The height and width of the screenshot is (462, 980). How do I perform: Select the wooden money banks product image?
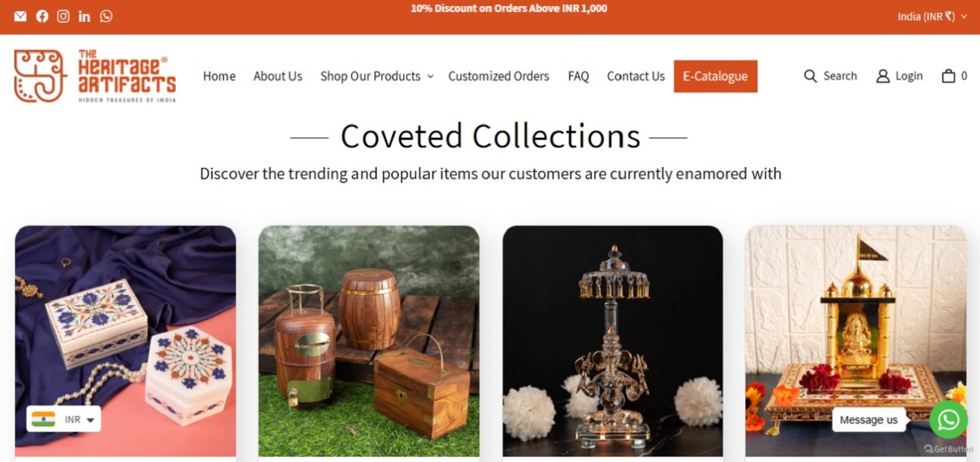(x=369, y=341)
